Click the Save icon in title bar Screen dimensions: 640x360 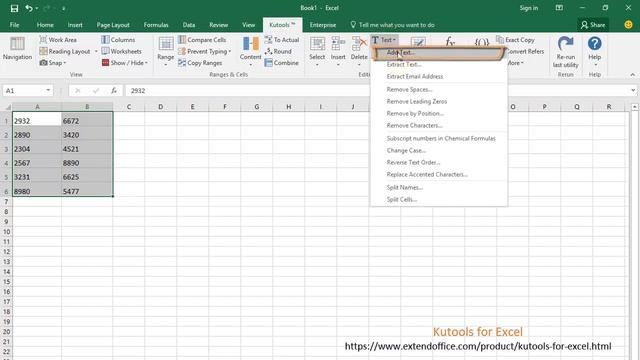tap(14, 8)
